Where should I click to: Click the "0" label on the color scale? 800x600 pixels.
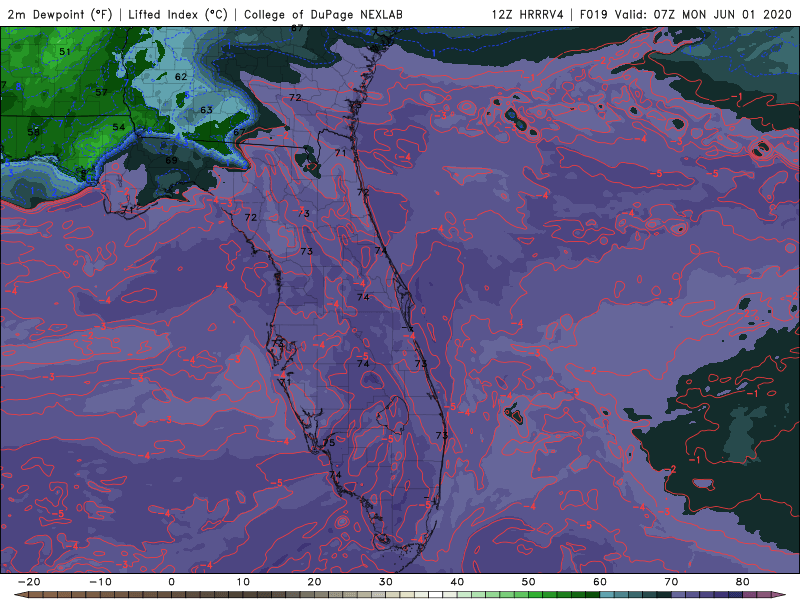point(171,582)
